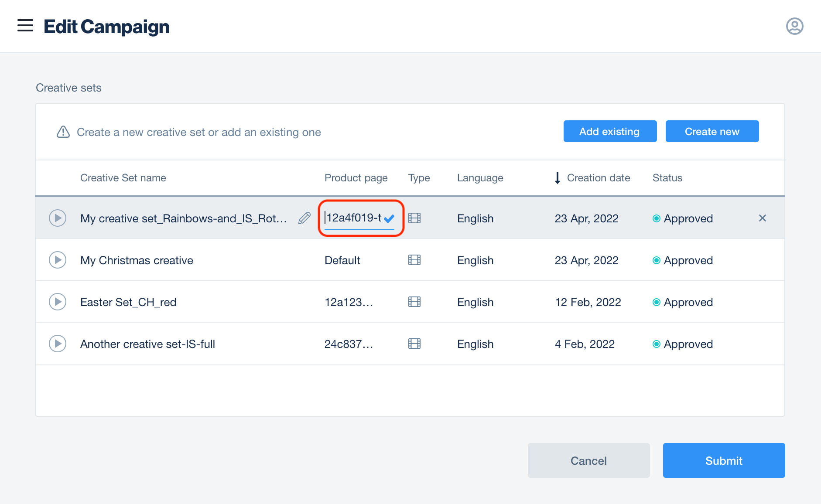Open the hamburger menu
The image size is (821, 504).
pos(25,26)
